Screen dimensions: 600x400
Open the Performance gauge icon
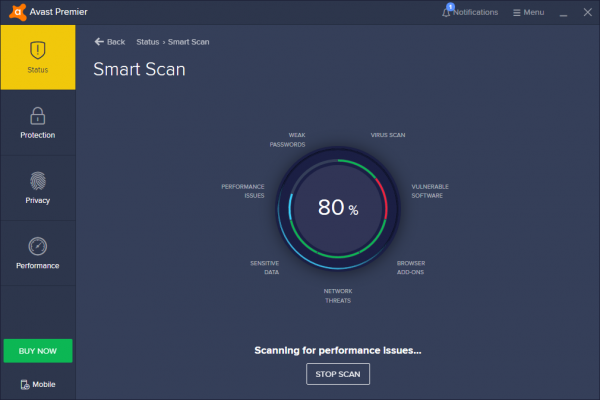pyautogui.click(x=37, y=245)
